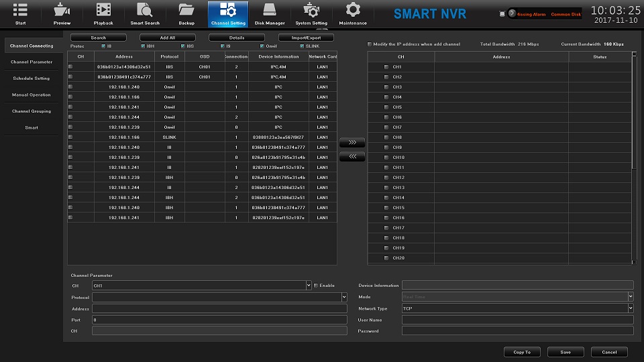Switch to the Channel Parameter tab
Image resolution: width=644 pixels, height=362 pixels.
click(32, 62)
